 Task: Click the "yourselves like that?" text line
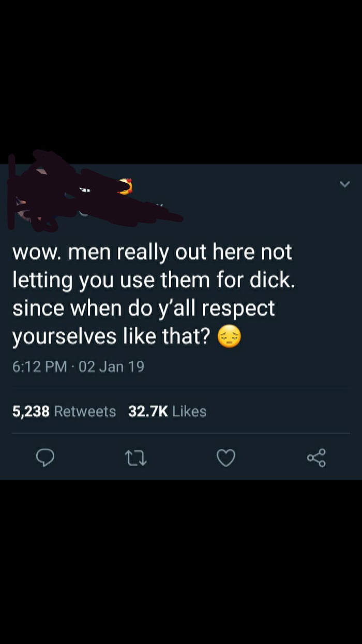pos(112,337)
